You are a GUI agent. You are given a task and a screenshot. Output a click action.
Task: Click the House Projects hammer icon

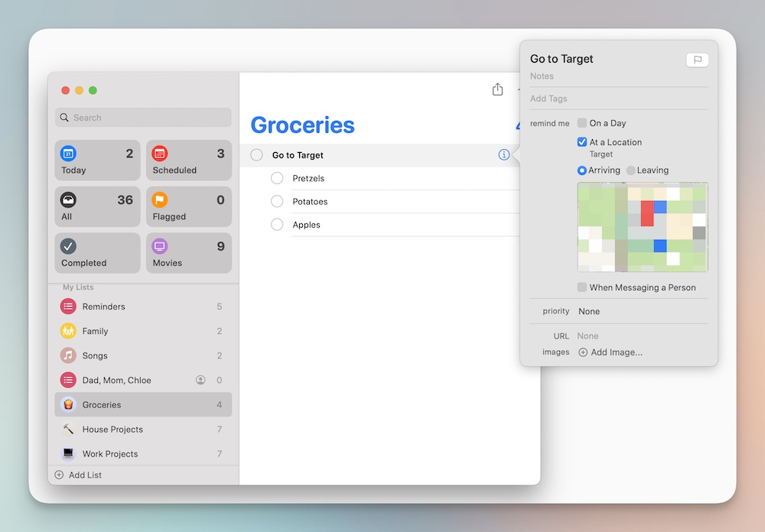pos(68,429)
